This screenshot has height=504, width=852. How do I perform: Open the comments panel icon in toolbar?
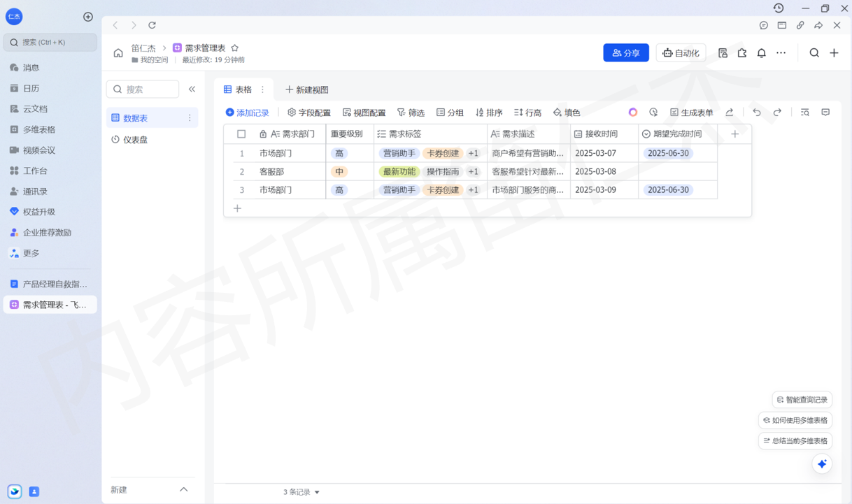825,113
